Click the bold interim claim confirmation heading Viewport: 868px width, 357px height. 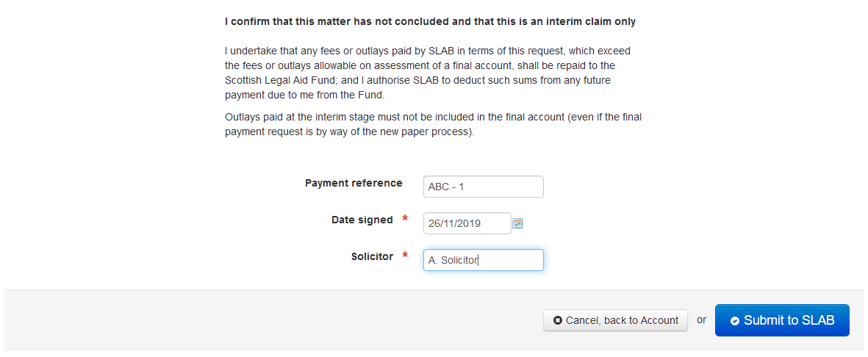(430, 22)
